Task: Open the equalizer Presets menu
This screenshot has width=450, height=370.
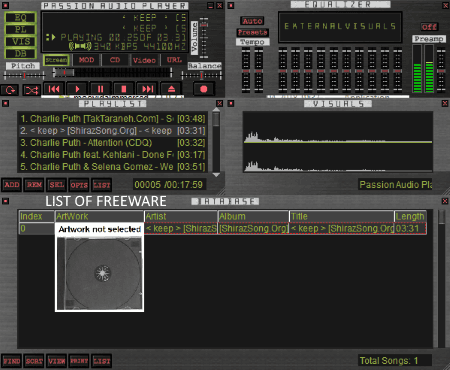Action: tap(253, 32)
